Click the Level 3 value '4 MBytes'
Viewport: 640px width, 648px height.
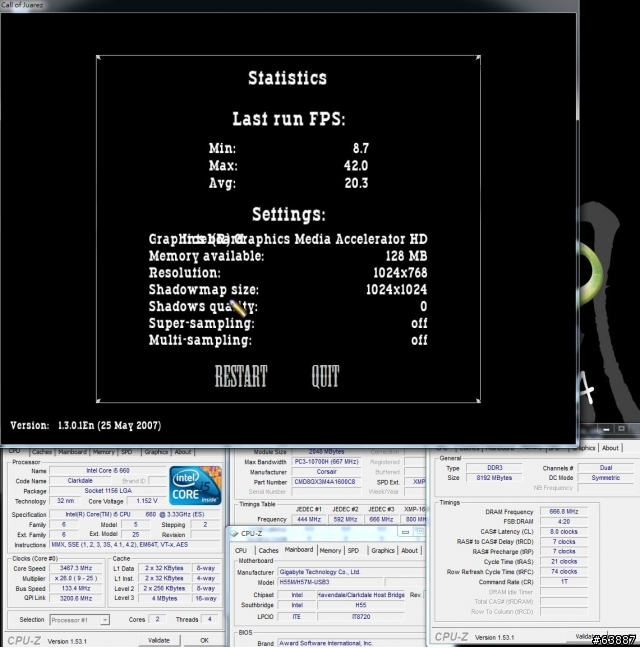point(164,598)
